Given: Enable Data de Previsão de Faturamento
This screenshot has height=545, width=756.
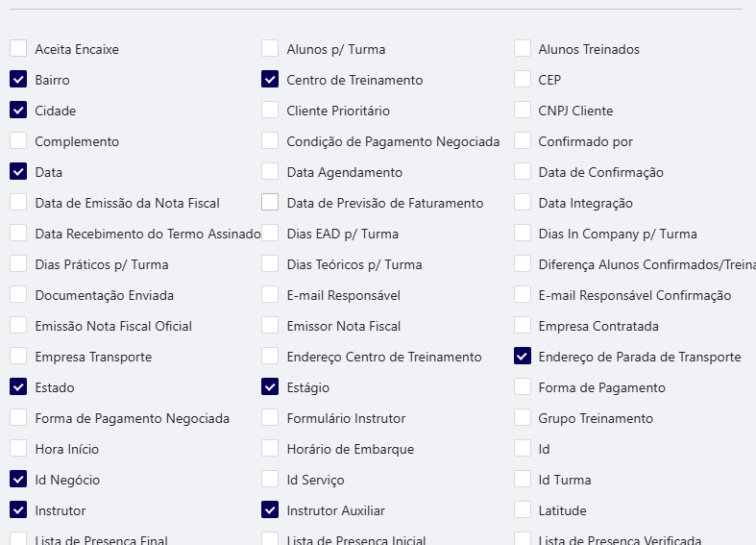Looking at the screenshot, I should (x=270, y=203).
